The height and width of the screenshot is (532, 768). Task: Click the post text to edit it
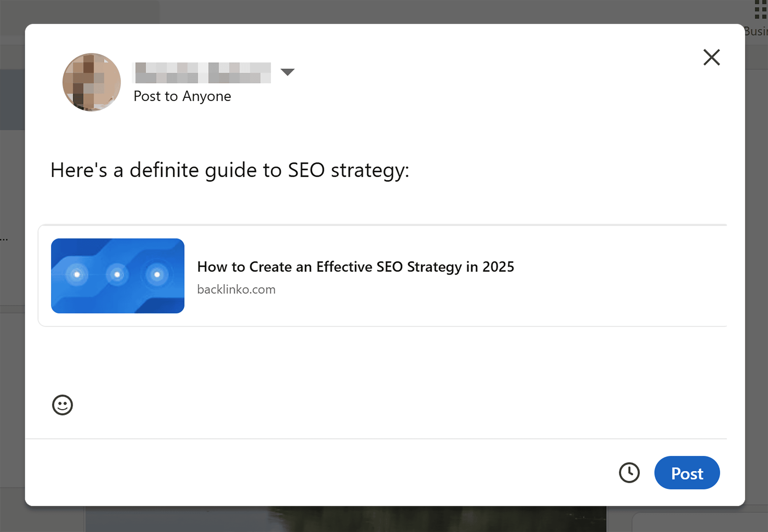click(230, 170)
